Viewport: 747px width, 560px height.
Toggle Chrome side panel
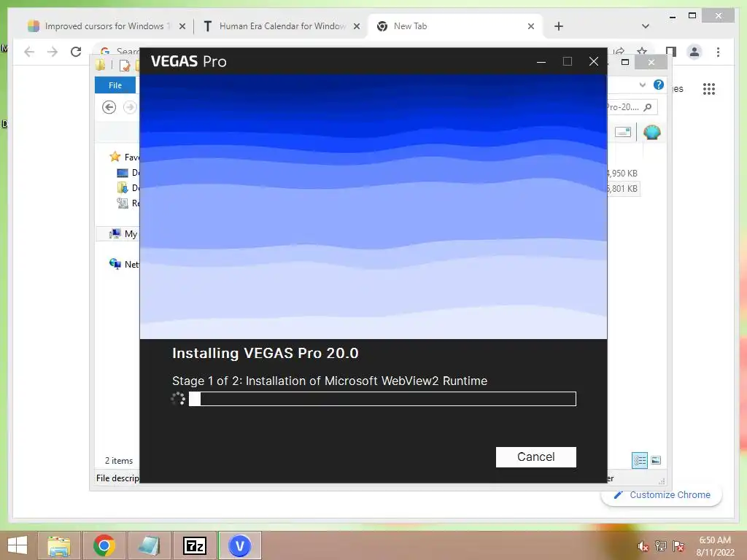[671, 52]
